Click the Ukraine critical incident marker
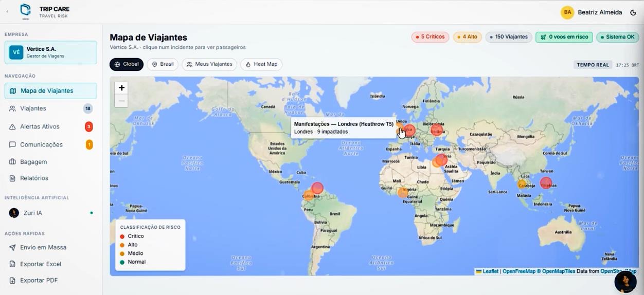The image size is (644, 295). [437, 130]
